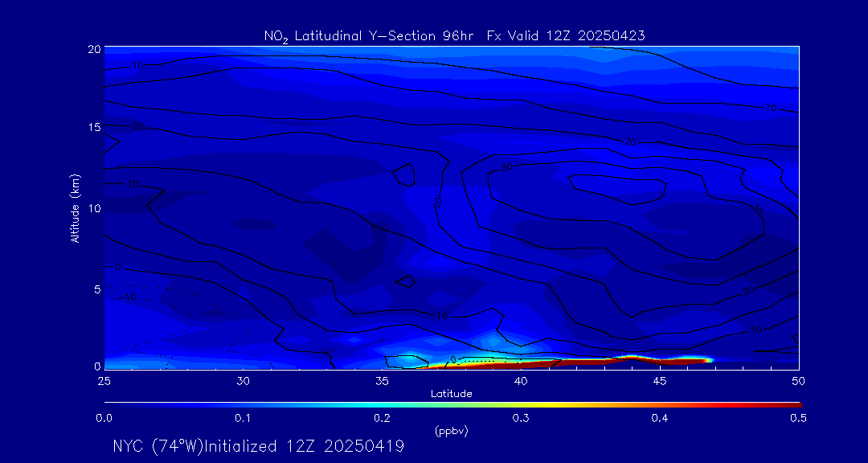Screen dimensions: 868x463
Task: Click the altitude 5 tick label
Action: 95,289
